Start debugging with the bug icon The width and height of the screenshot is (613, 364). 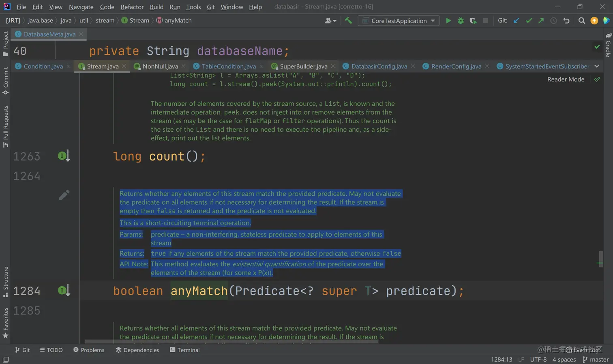(461, 21)
